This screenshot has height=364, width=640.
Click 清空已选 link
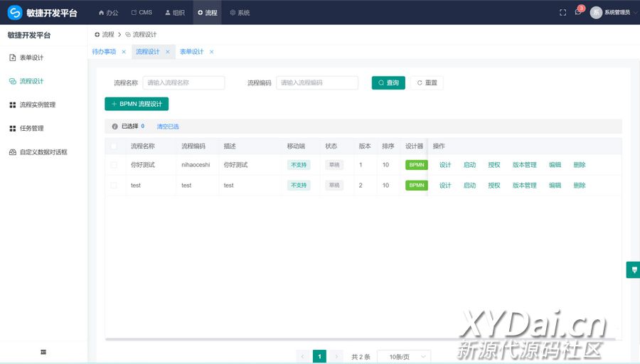168,127
